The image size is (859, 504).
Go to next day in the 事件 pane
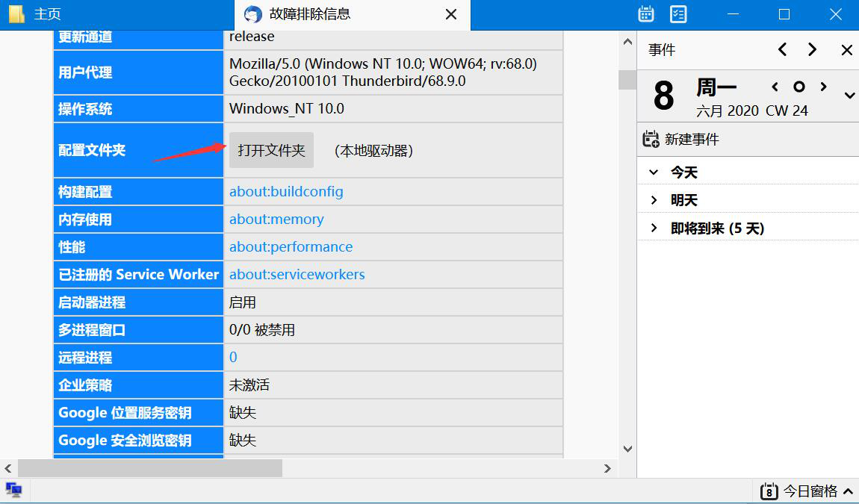(812, 50)
